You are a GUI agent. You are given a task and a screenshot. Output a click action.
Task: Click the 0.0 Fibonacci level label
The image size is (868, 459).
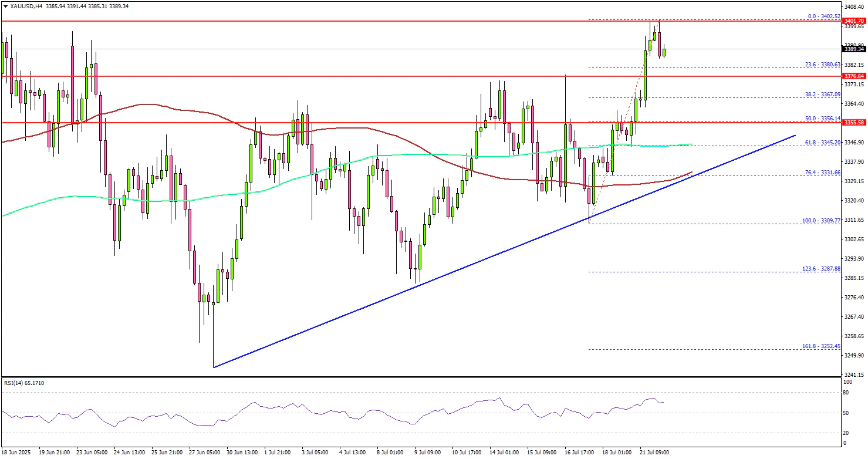click(823, 16)
